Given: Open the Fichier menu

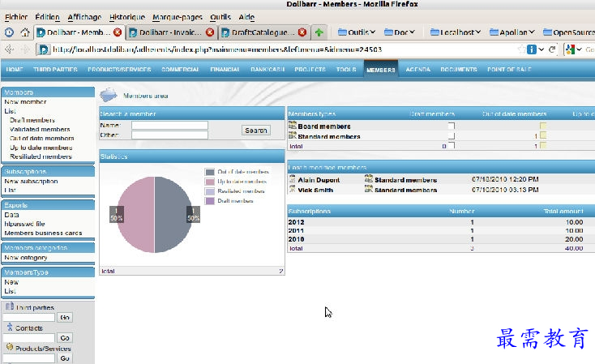Looking at the screenshot, I should click(x=16, y=17).
